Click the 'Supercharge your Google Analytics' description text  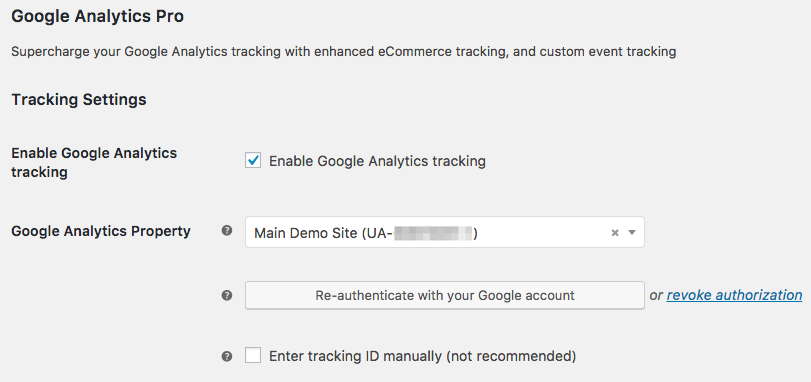tap(343, 52)
